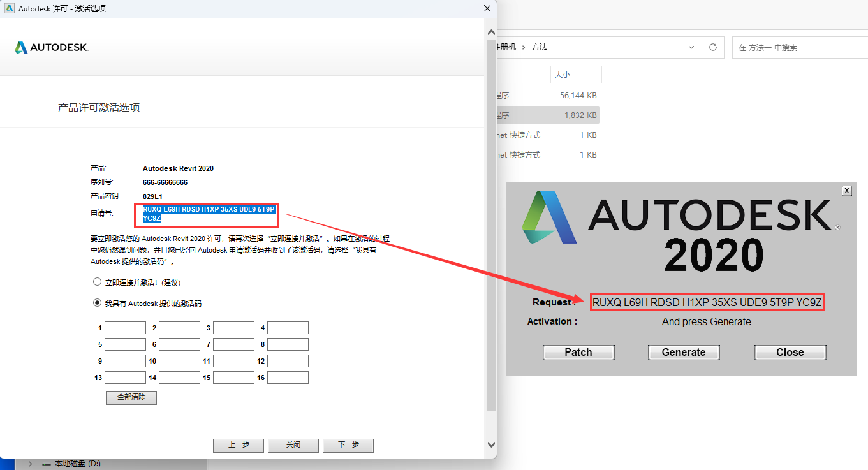Click the Activation field showing And press Generate
Viewport: 868px width, 470px height.
(707, 321)
